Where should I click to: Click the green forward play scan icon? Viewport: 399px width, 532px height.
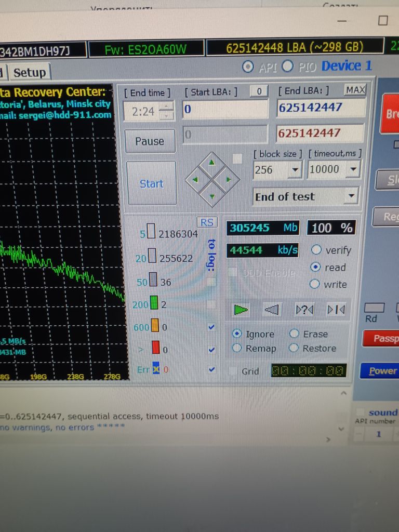241,310
